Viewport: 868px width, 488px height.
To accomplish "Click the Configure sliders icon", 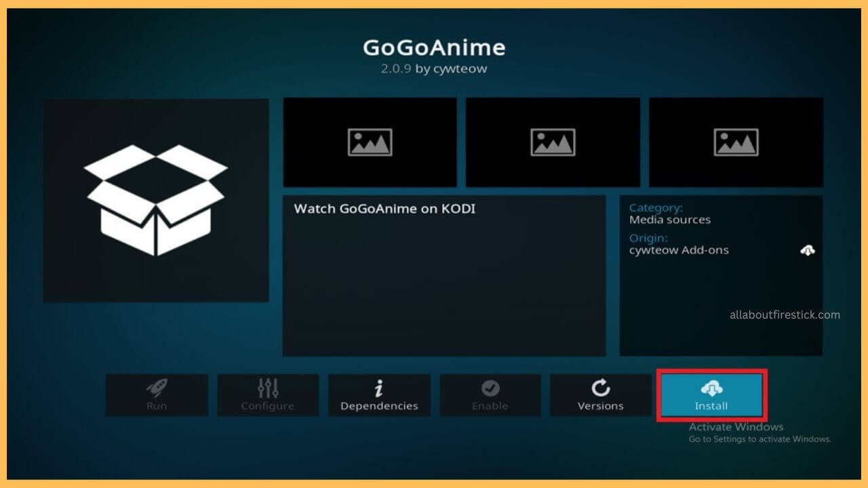I will [x=268, y=388].
